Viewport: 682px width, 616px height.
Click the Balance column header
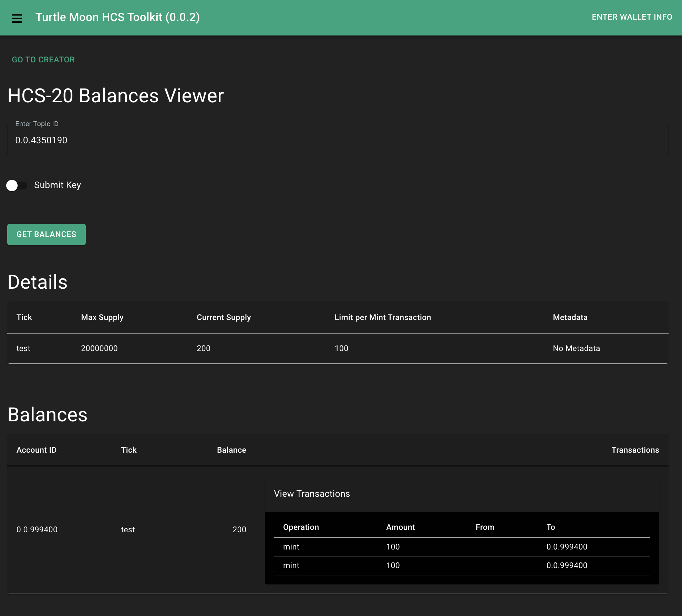pyautogui.click(x=231, y=450)
